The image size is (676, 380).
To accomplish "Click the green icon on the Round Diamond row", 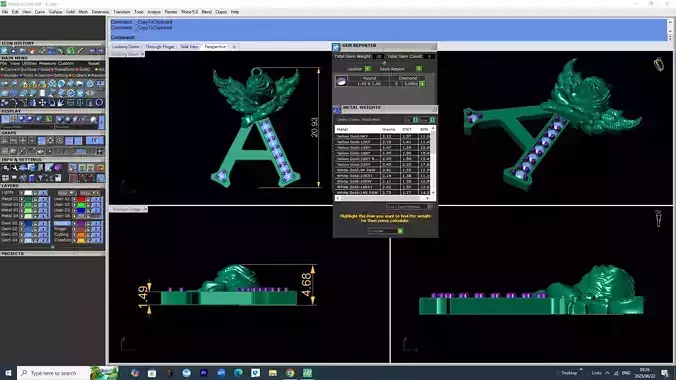I will pyautogui.click(x=422, y=84).
